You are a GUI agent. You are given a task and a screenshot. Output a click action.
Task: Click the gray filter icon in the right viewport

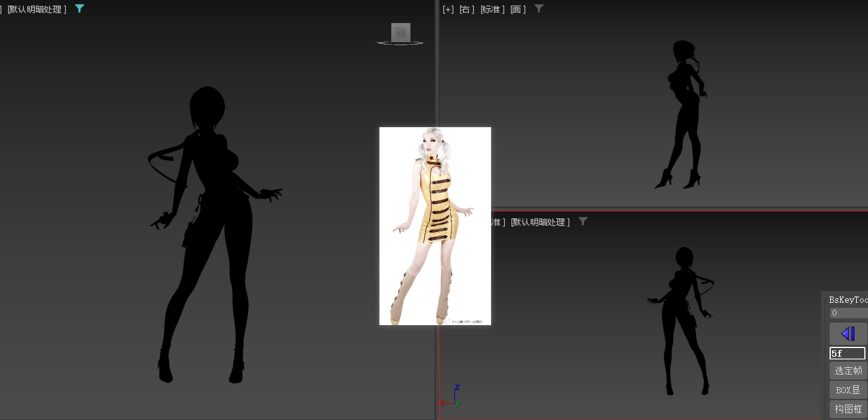click(x=539, y=9)
